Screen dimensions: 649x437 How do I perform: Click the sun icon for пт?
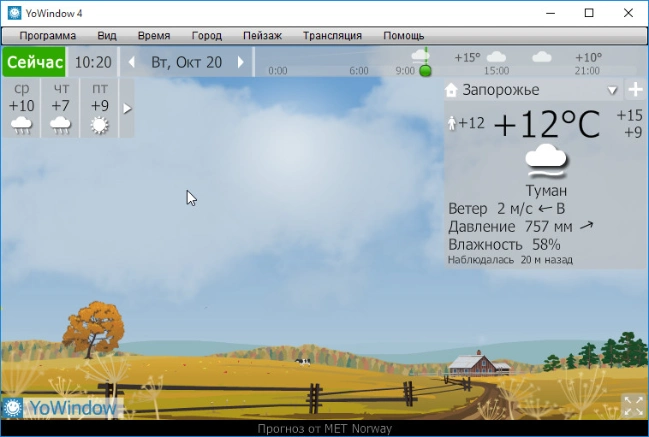[x=99, y=125]
